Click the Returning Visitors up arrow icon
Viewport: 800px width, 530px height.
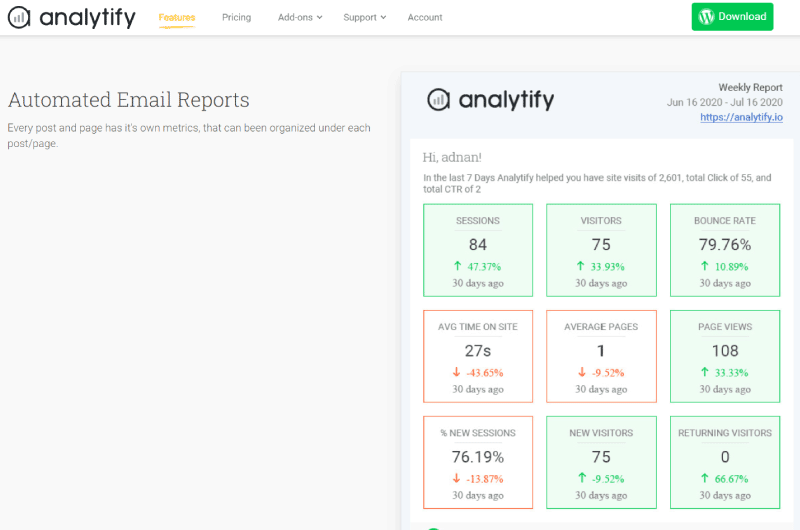(705, 478)
